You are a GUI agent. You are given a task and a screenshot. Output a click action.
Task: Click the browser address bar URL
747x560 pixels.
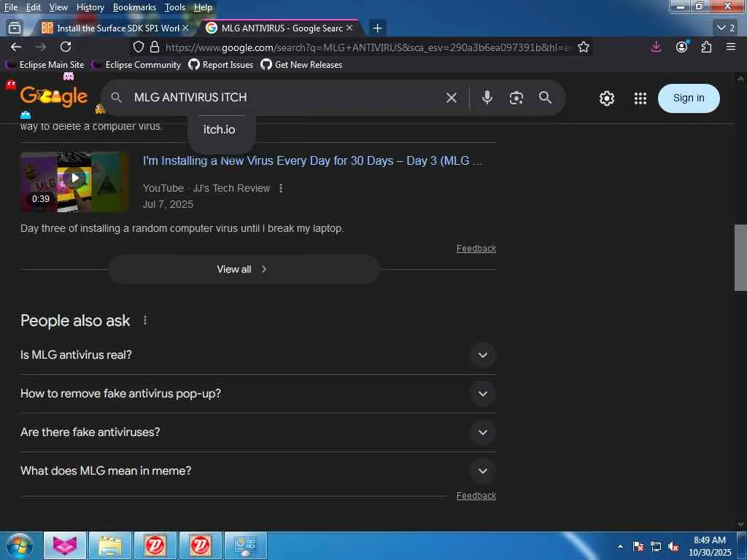[x=368, y=47]
